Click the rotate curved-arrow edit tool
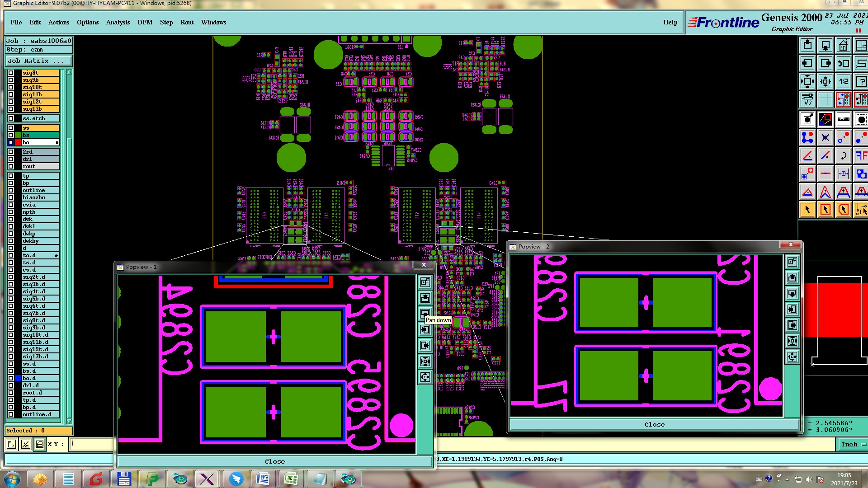This screenshot has height=488, width=868. (x=843, y=155)
